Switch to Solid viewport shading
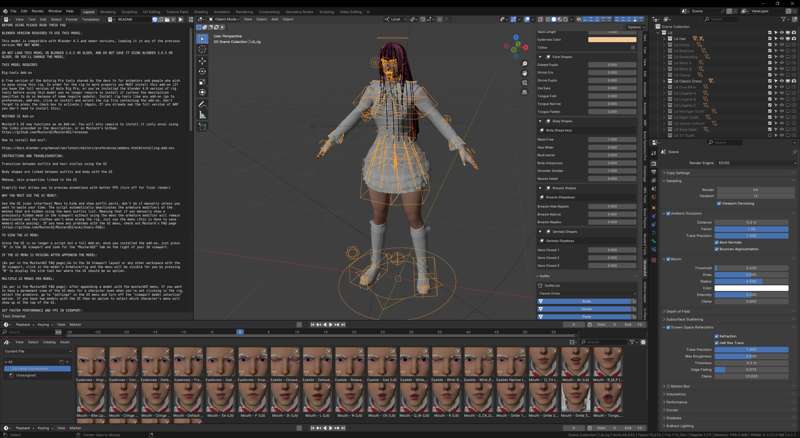This screenshot has width=800, height=438. (x=554, y=19)
